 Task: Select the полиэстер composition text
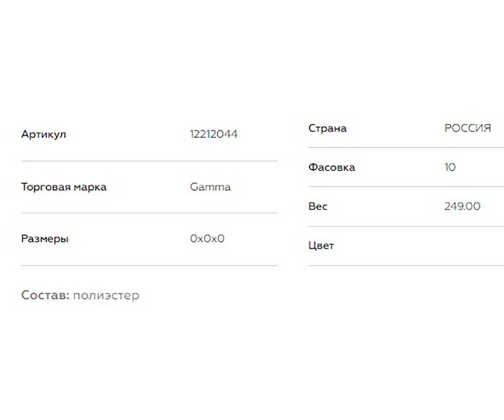106,296
